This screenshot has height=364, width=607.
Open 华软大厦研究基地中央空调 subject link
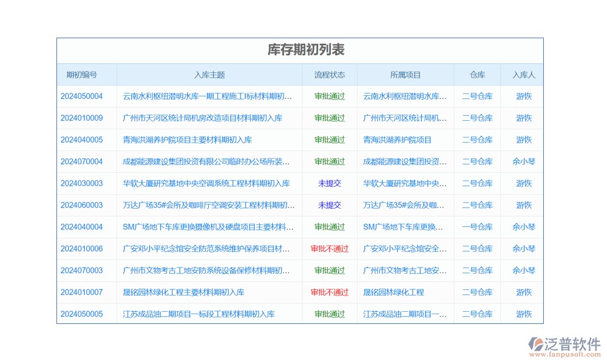pos(206,183)
